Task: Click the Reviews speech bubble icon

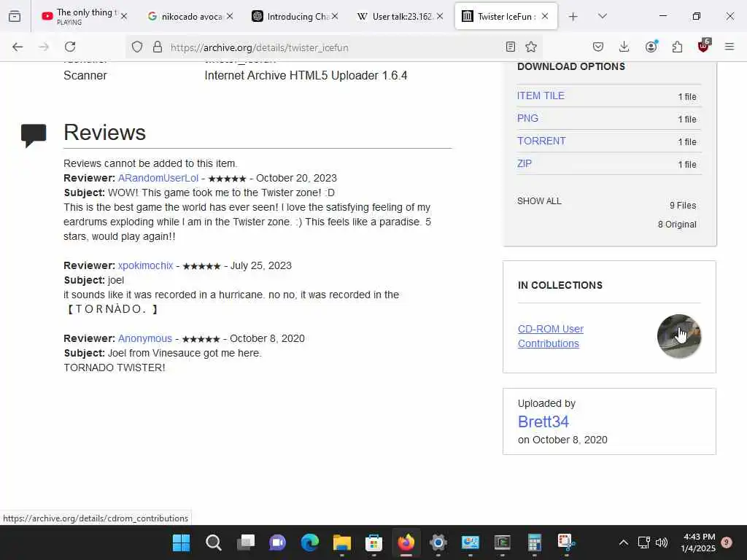Action: point(34,135)
